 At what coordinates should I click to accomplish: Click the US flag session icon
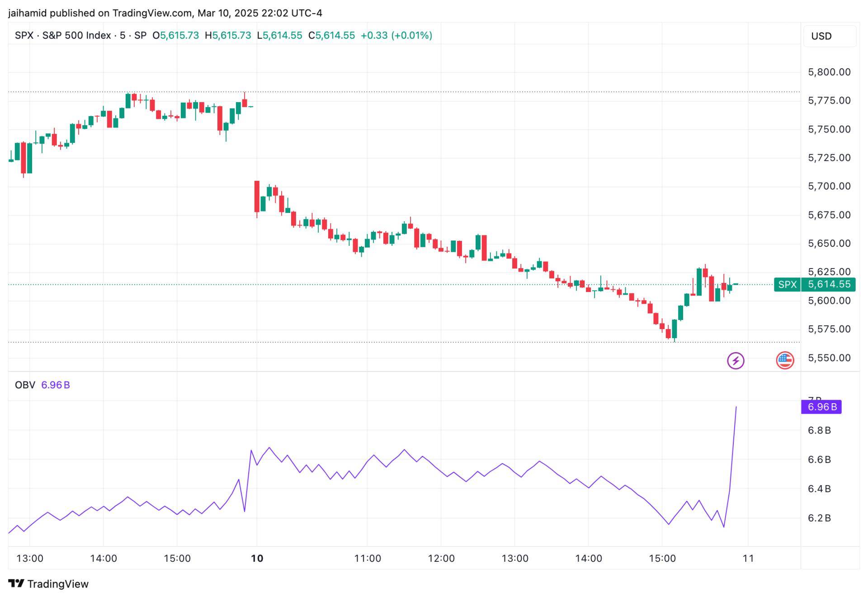785,361
